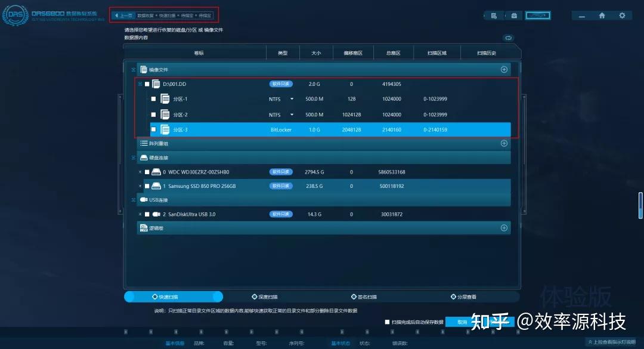Screen dimensions: 644x349
Task: Click the USB drive icon of SanDiskUltra
Action: click(156, 214)
